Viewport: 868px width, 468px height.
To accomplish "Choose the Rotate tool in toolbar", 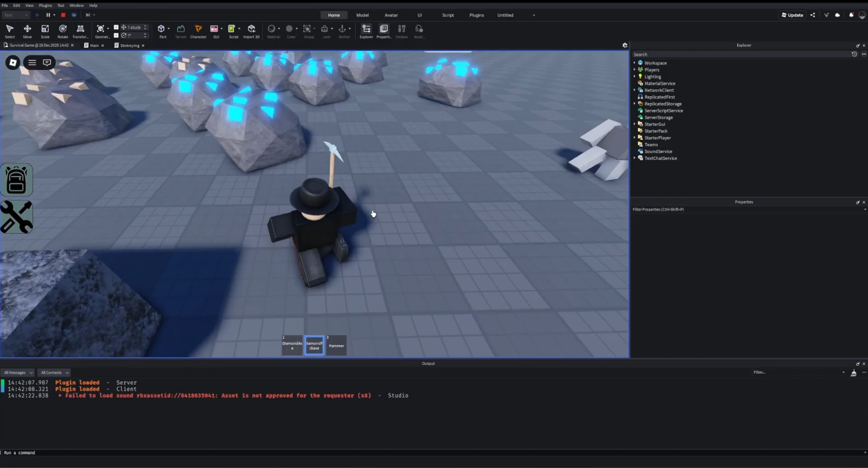I will click(x=63, y=31).
